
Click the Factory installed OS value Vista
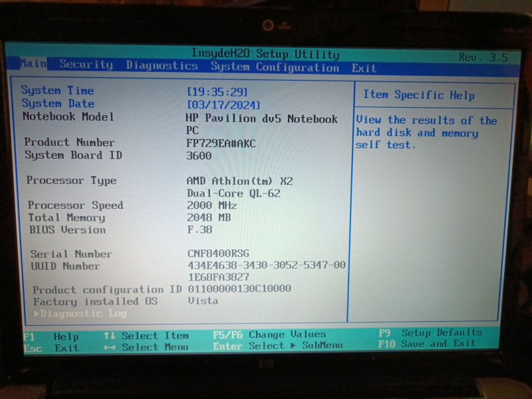tap(203, 301)
